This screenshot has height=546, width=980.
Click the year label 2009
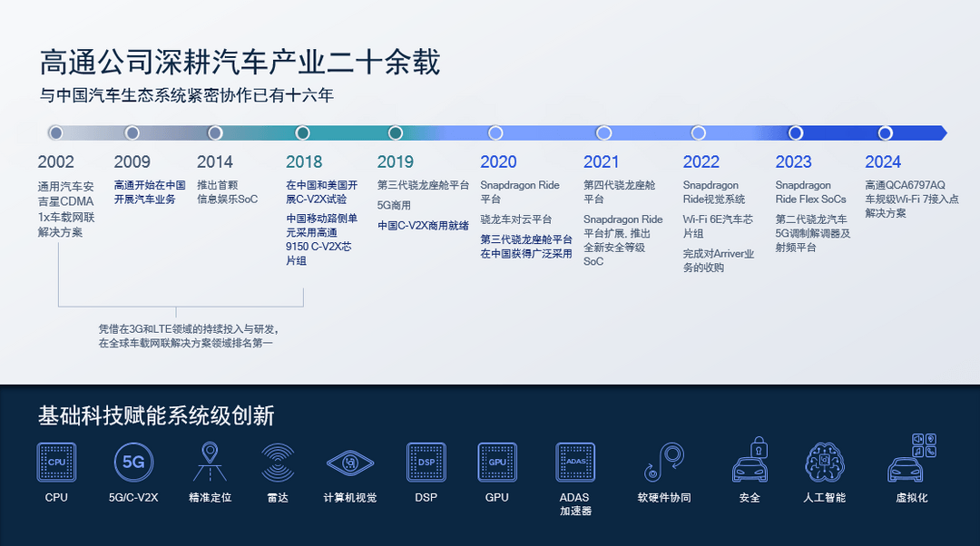132,162
